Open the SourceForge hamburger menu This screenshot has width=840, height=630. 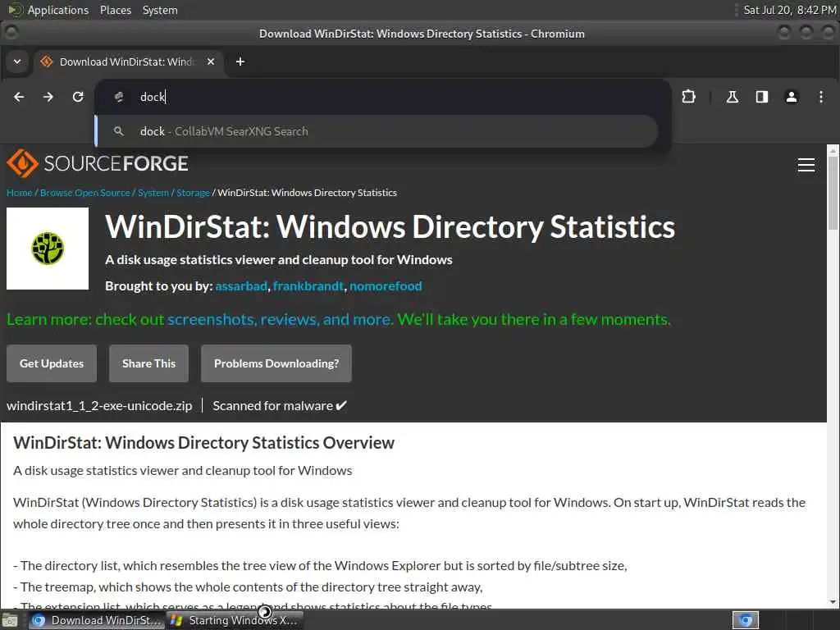(x=806, y=165)
